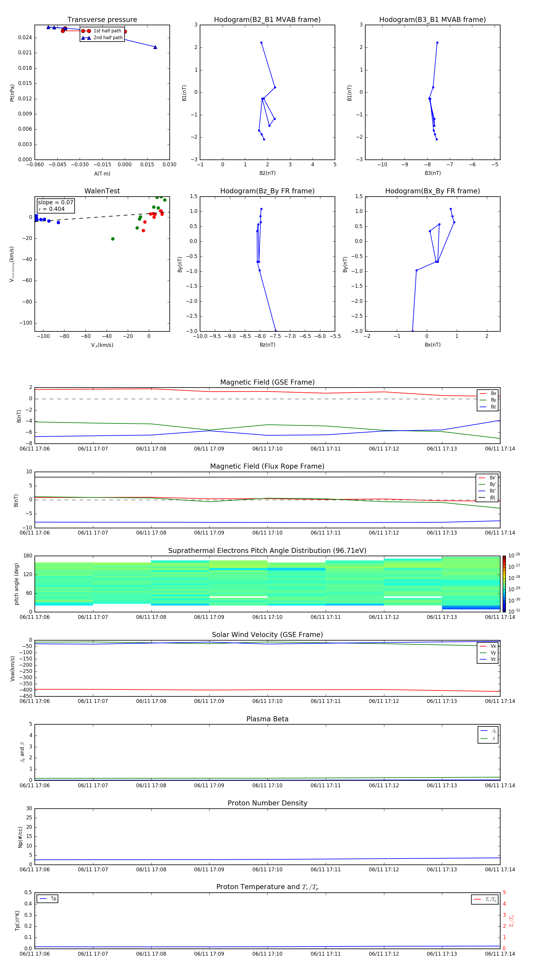The image size is (535, 980).
Task: Click the Vy entry in velocity legend
Action: 488,653
